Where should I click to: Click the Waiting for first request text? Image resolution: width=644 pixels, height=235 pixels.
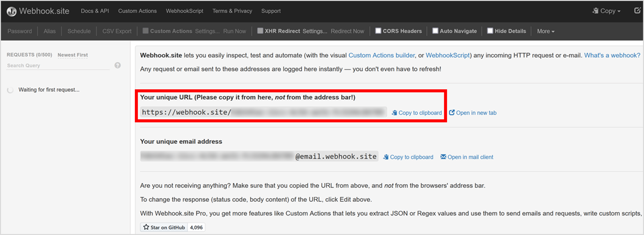49,90
